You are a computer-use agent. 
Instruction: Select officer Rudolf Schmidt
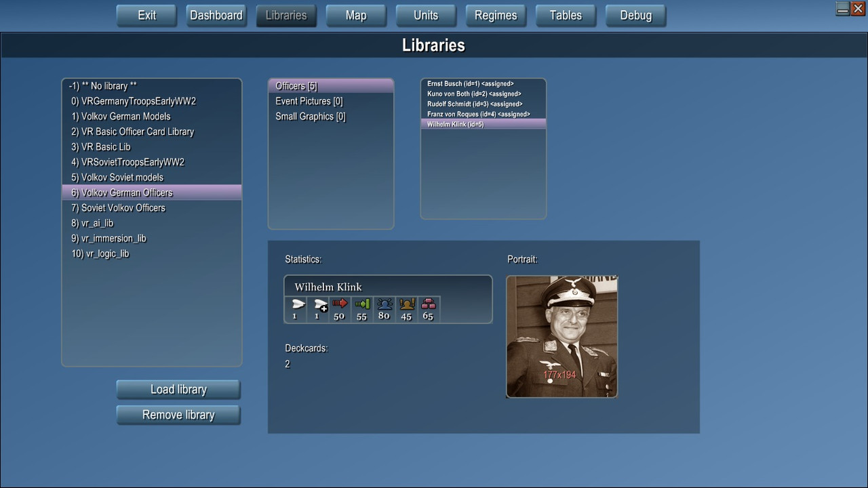(484, 104)
